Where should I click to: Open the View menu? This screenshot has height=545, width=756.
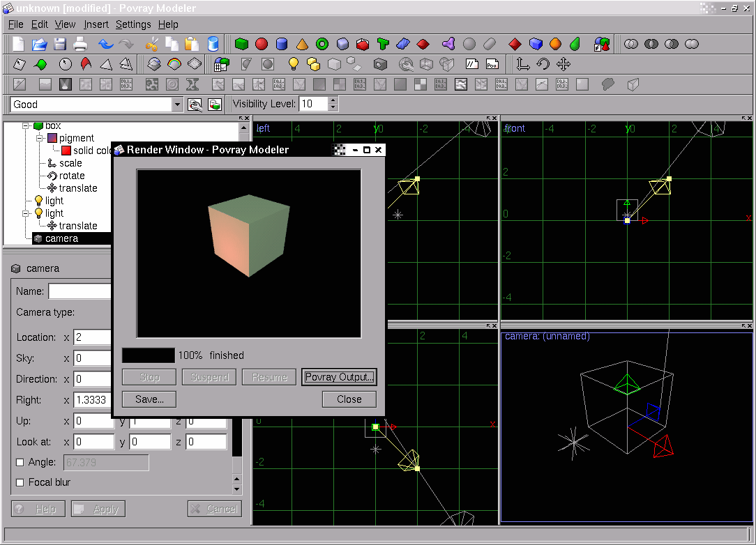click(65, 24)
